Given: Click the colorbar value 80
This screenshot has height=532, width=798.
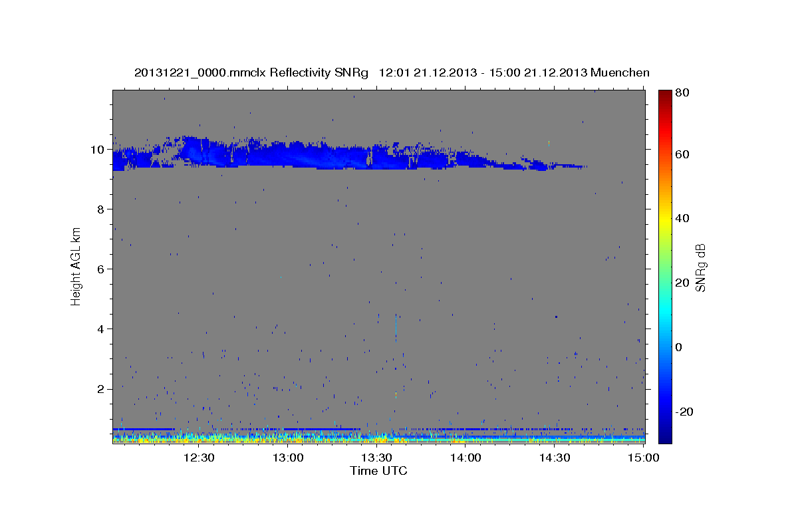Looking at the screenshot, I should point(682,93).
